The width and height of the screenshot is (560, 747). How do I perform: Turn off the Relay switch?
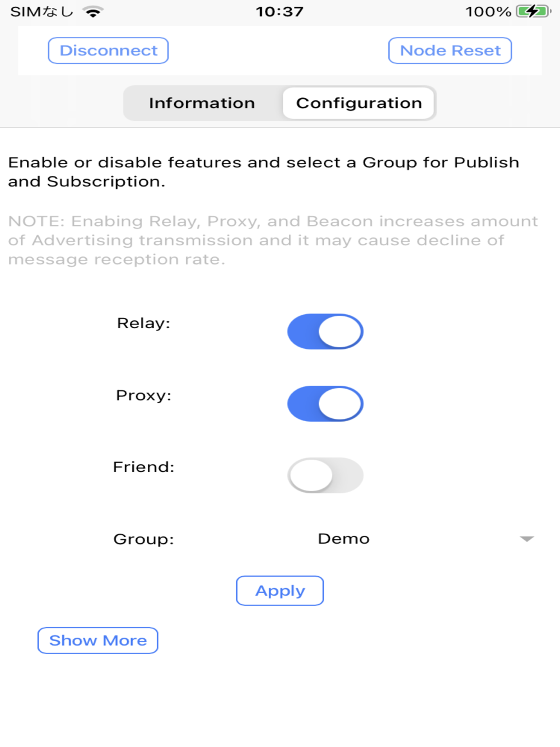click(x=325, y=332)
